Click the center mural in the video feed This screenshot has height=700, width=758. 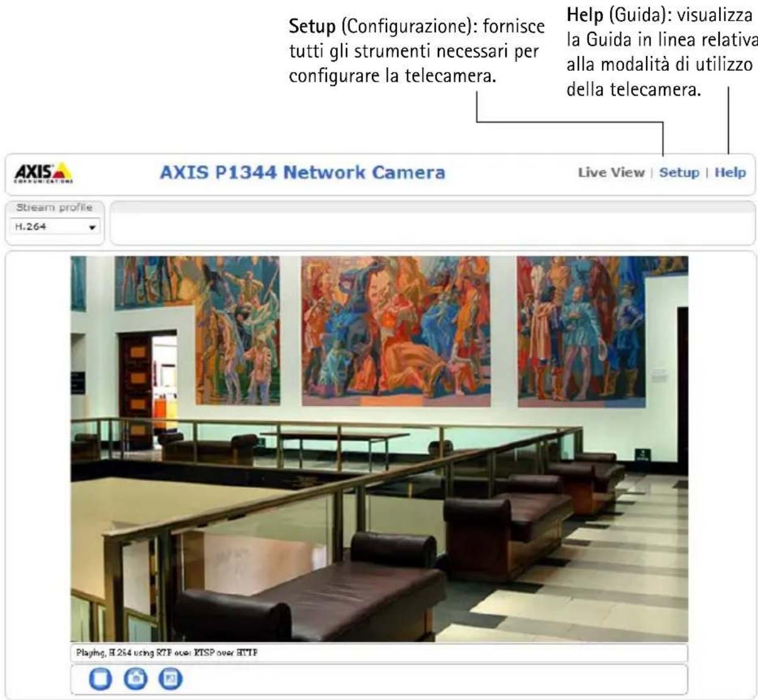coord(396,330)
